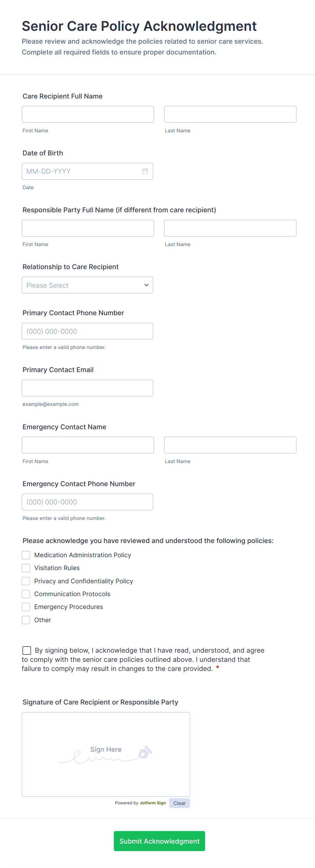This screenshot has width=315, height=868.
Task: Select the Emergency Procedures checkbox
Action: 26,607
